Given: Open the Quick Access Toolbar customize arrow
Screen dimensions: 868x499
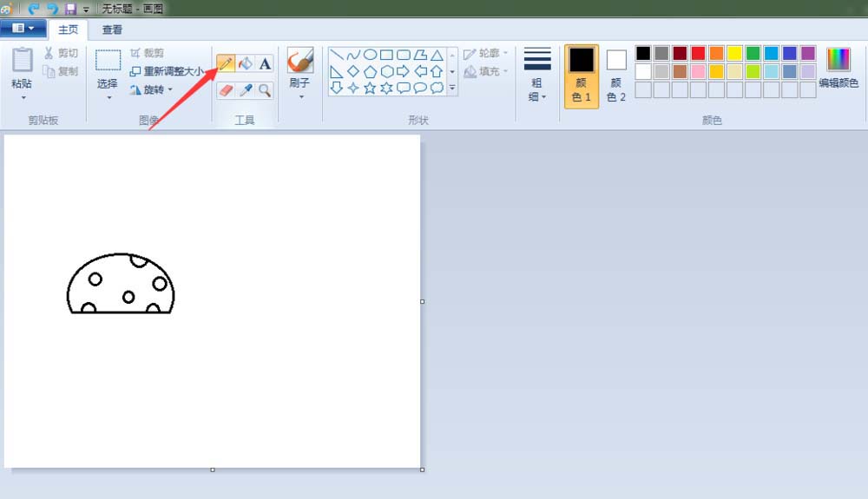Looking at the screenshot, I should coord(86,10).
